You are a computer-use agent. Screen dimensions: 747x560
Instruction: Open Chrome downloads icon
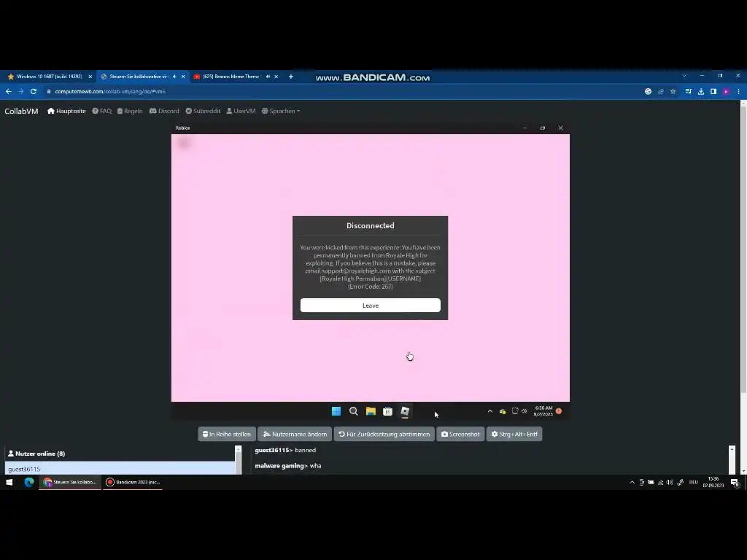coord(701,91)
